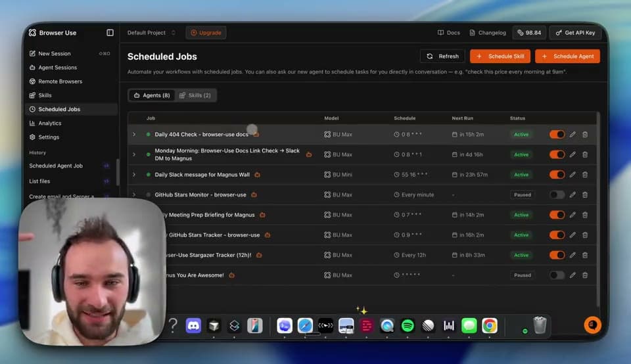This screenshot has height=364, width=631.
Task: Edit the Daily Slack message job
Action: point(573,175)
